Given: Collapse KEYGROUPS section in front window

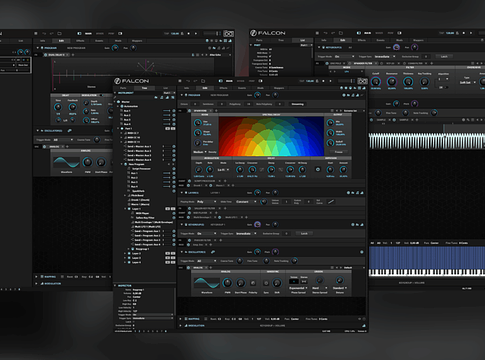Looking at the screenshot, I should click(x=182, y=225).
